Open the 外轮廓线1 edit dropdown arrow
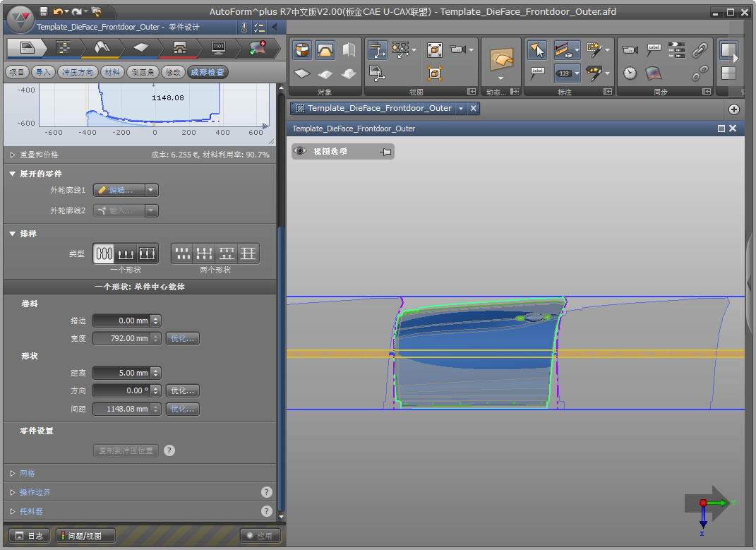The image size is (756, 550). 152,190
